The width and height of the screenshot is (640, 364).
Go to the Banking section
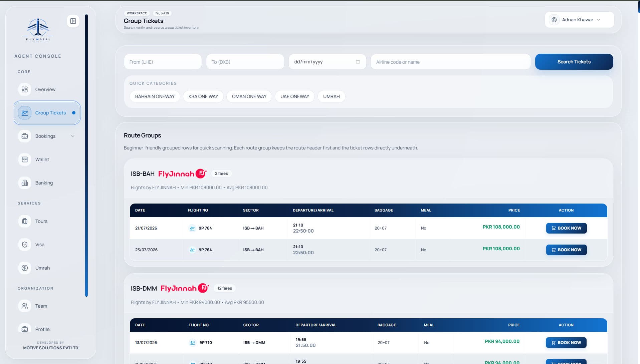pos(47,183)
